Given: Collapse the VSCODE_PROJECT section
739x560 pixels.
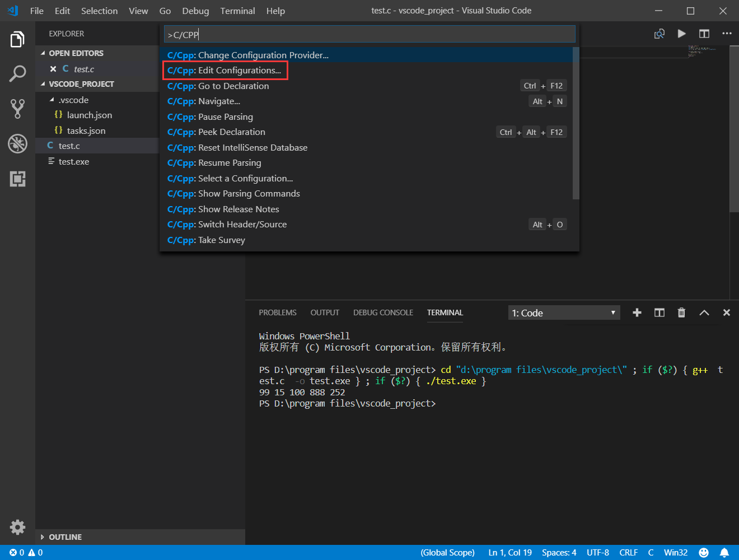Looking at the screenshot, I should coord(43,84).
